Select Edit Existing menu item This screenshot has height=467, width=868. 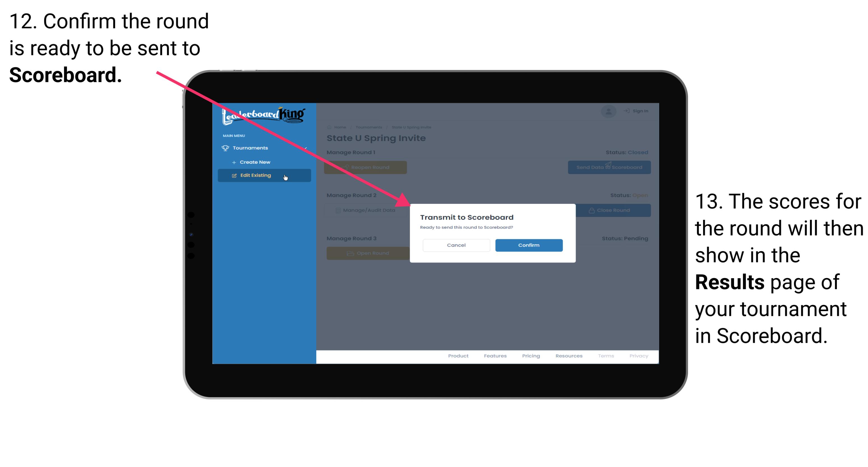pos(264,175)
